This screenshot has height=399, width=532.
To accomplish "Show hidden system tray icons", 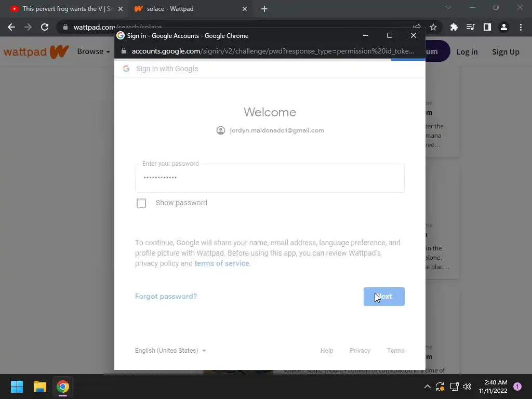I will pos(428,387).
